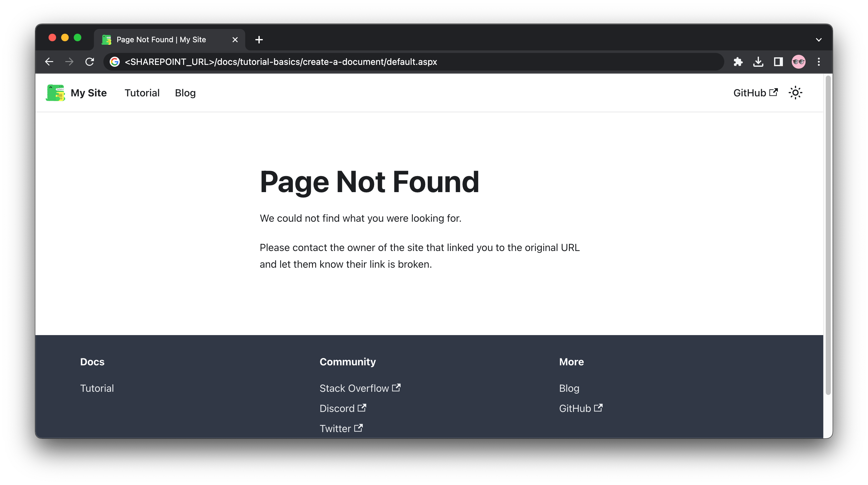Click the back navigation arrow
Screen dimensions: 868x485
pyautogui.click(x=49, y=62)
